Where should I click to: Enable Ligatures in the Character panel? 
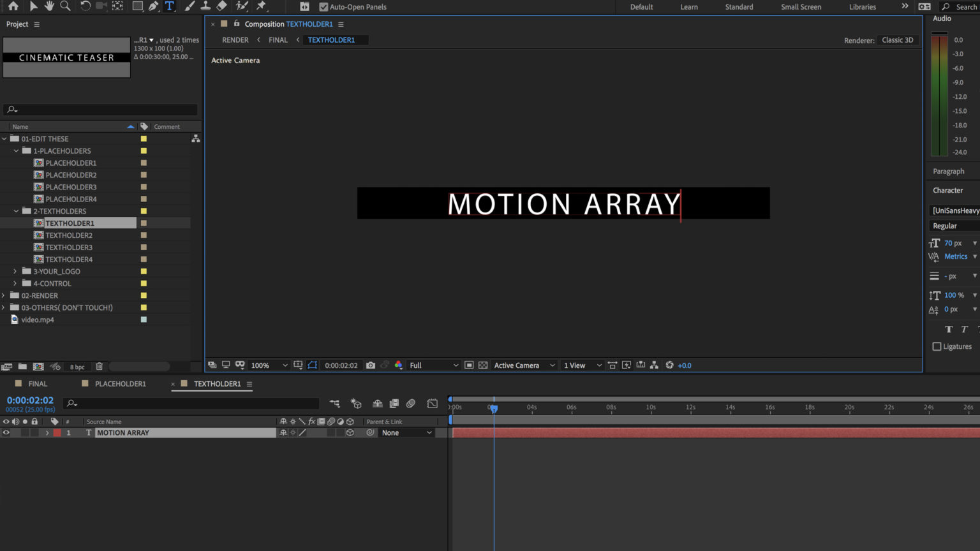click(937, 346)
